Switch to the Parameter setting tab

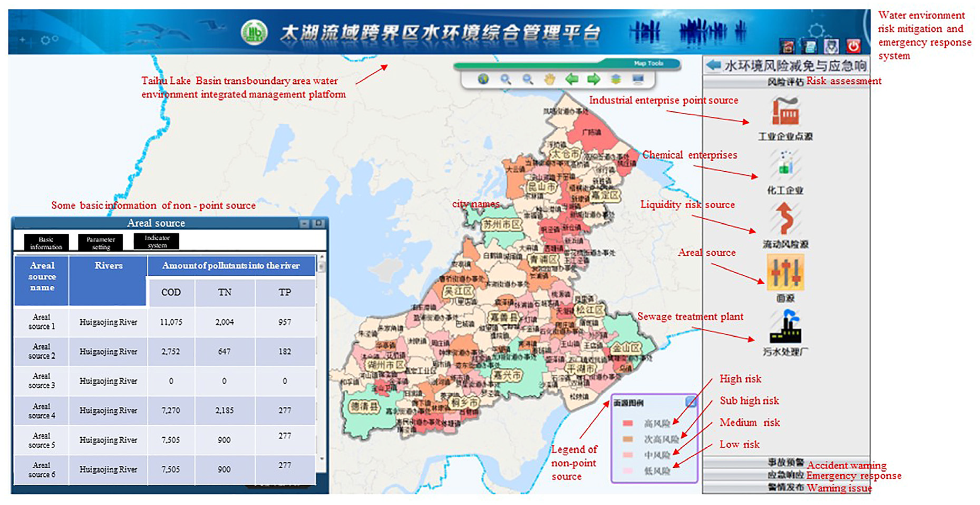pos(100,243)
